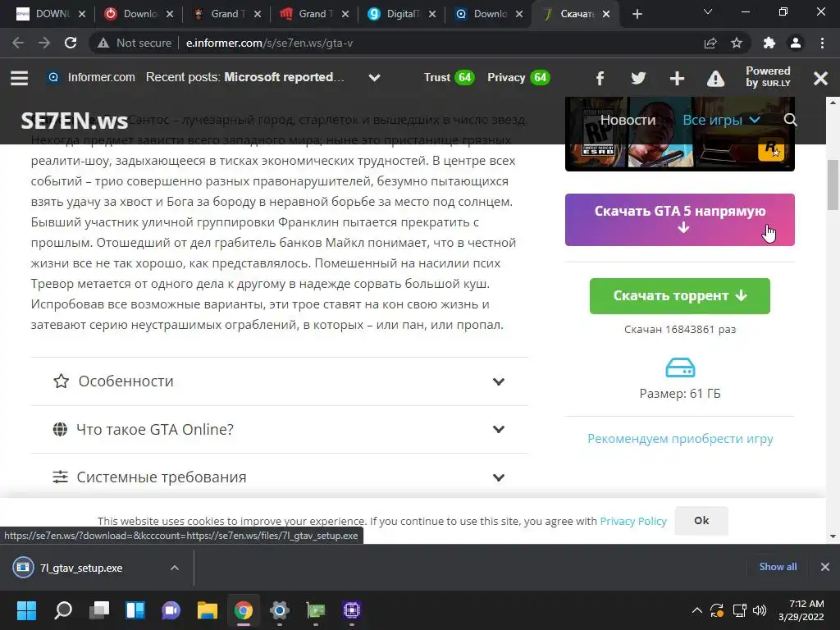Open the tab search chevron
The image size is (840, 630).
pyautogui.click(x=708, y=11)
